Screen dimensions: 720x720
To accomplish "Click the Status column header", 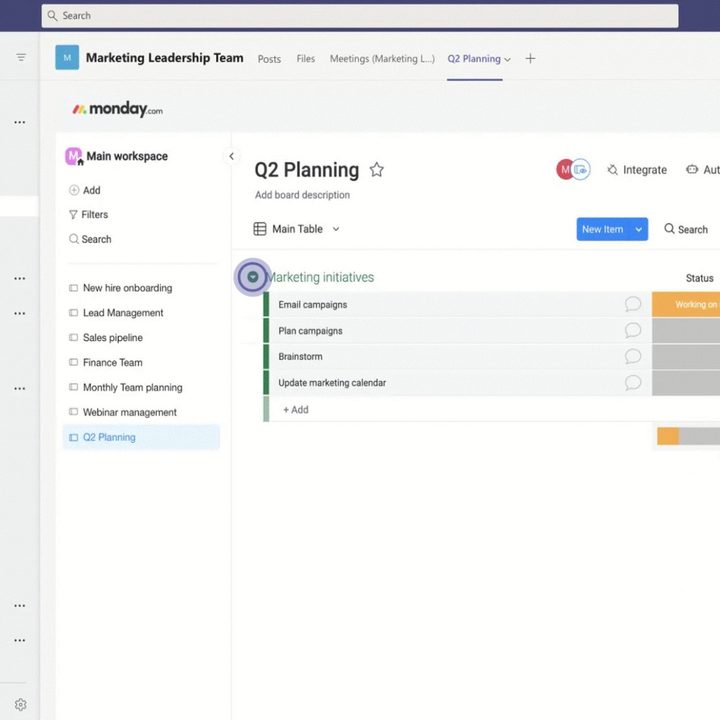I will pos(699,278).
